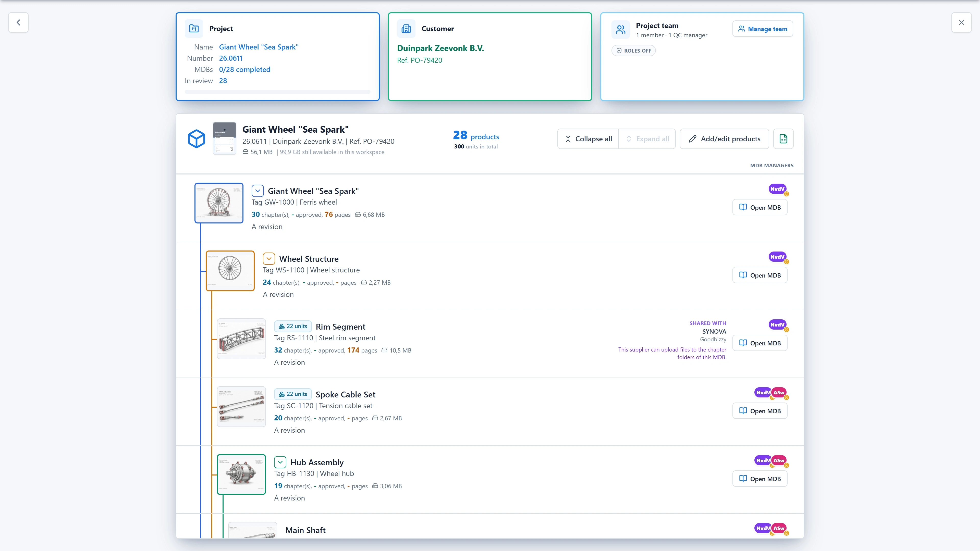
Task: Click the Customer building icon
Action: (x=406, y=29)
